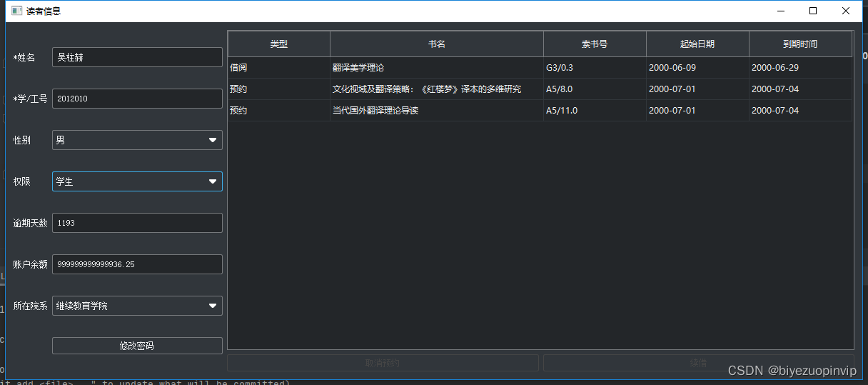Select the book 当代国外翻译理论导读
This screenshot has height=385, width=868.
click(437, 111)
